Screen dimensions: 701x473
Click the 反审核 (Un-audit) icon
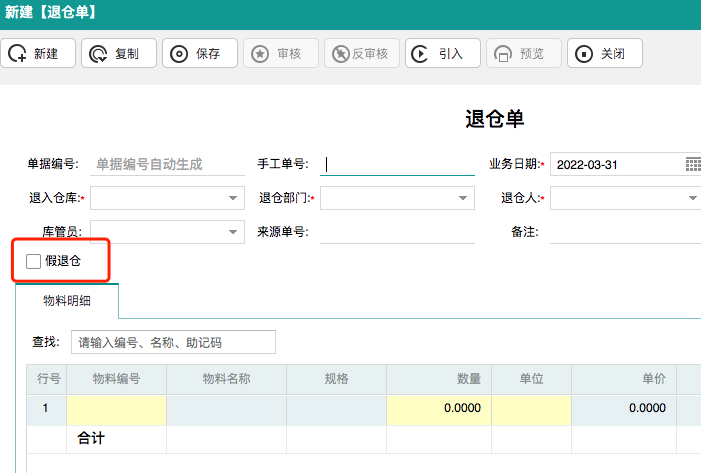(342, 54)
